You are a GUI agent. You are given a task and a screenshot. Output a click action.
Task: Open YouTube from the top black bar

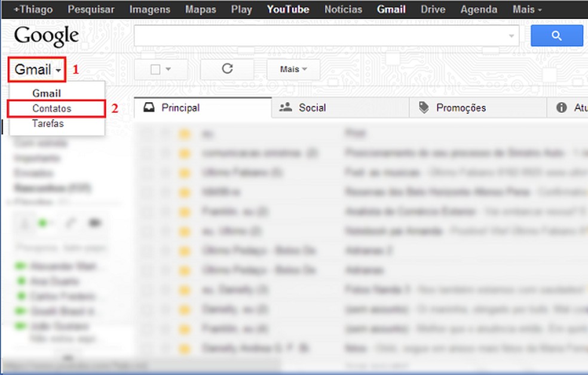pyautogui.click(x=287, y=9)
